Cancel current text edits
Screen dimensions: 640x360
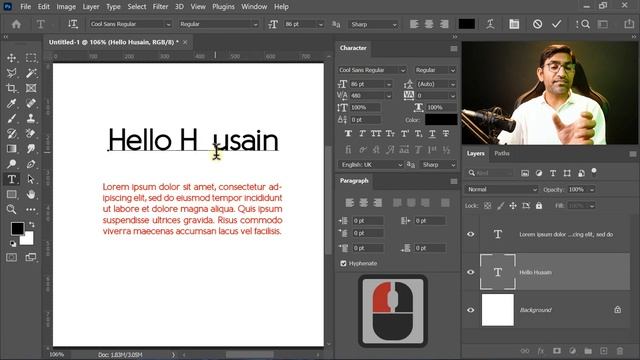tap(538, 24)
